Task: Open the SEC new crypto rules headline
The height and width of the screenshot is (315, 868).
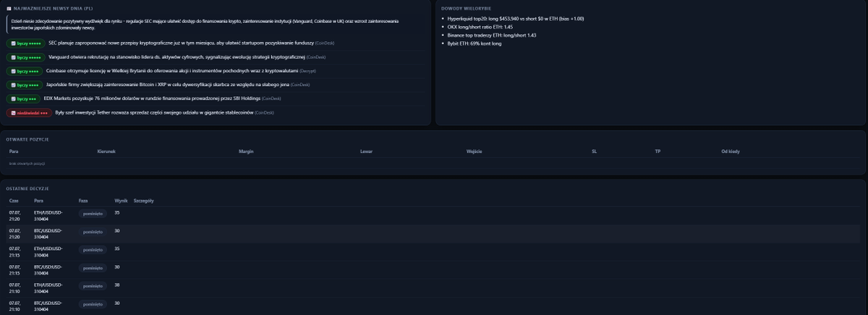Action: pos(181,43)
